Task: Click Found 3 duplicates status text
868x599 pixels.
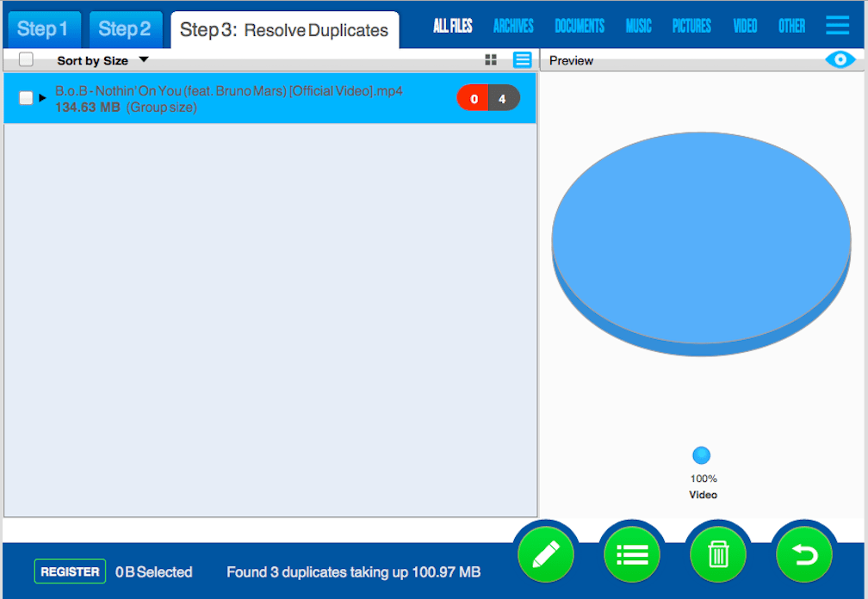Action: coord(354,572)
